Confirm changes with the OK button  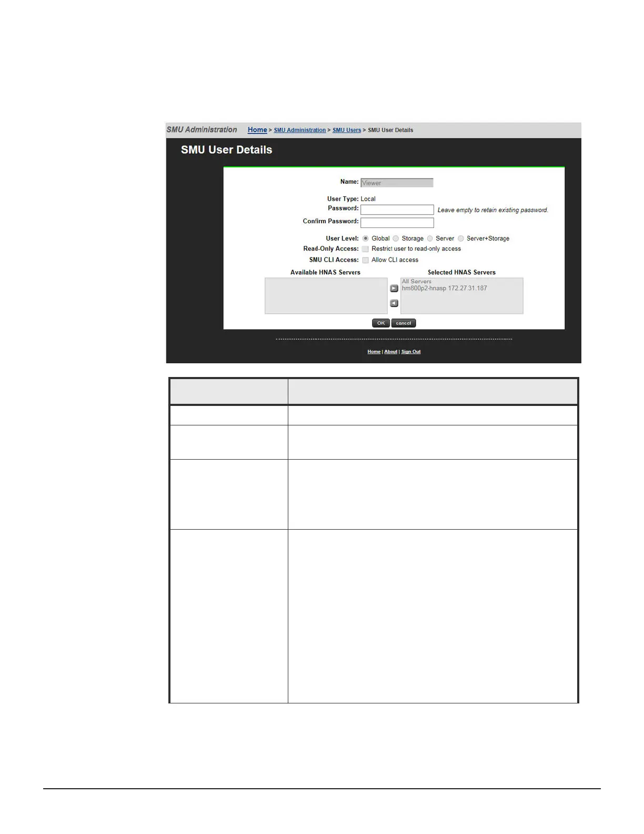coord(381,323)
